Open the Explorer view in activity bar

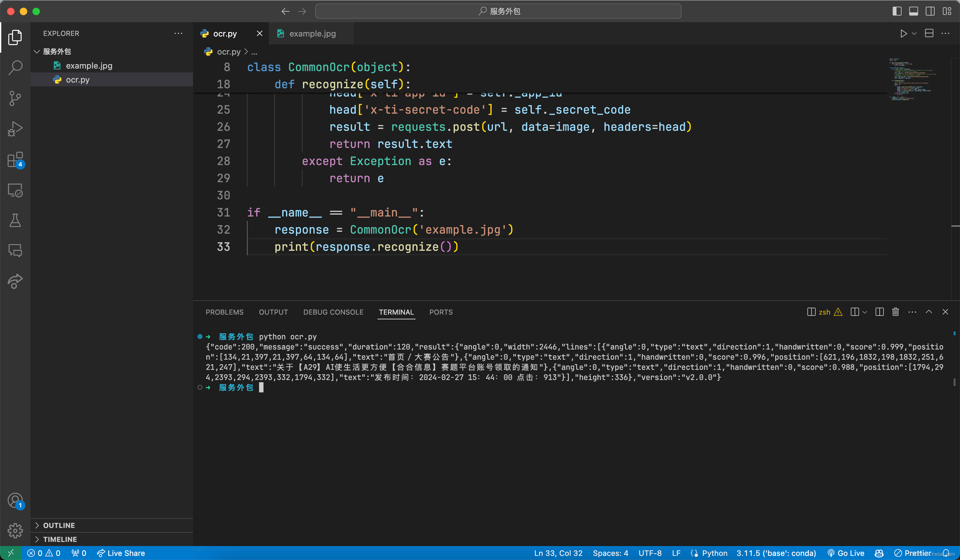click(15, 37)
